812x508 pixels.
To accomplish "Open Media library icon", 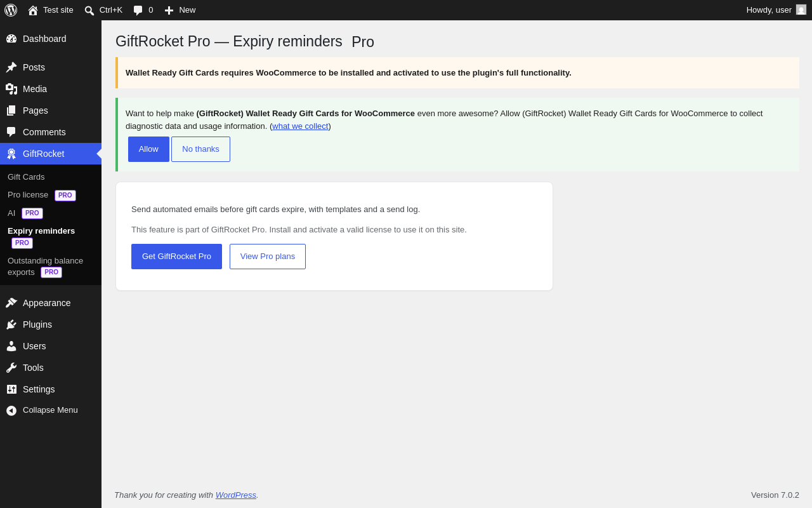I will (x=11, y=89).
